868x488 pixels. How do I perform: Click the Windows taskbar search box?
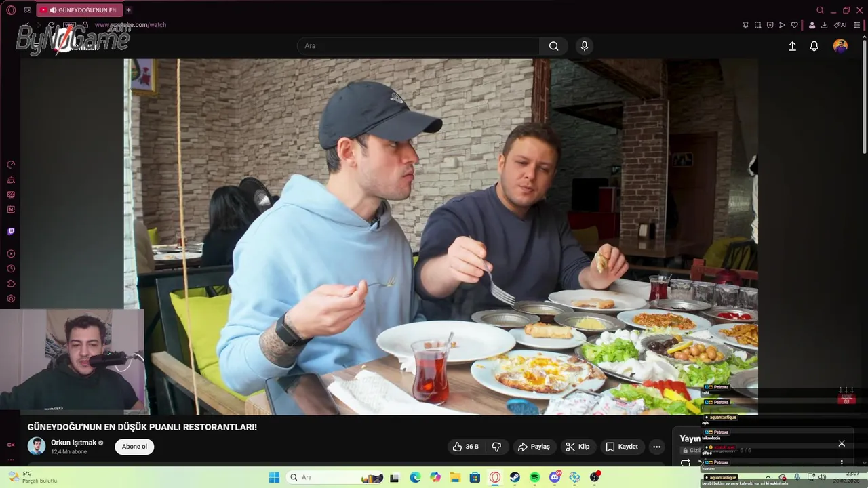click(335, 477)
